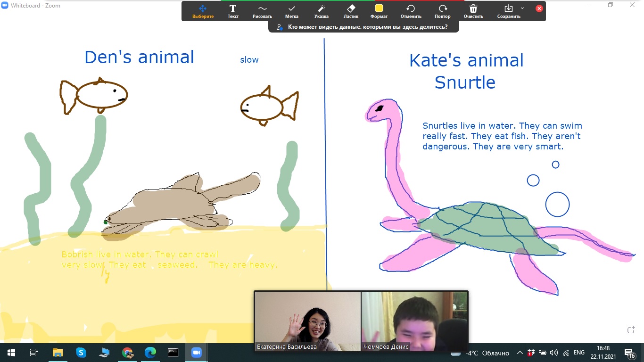644x362 pixels.
Task: Open File Explorer from taskbar
Action: click(x=58, y=353)
